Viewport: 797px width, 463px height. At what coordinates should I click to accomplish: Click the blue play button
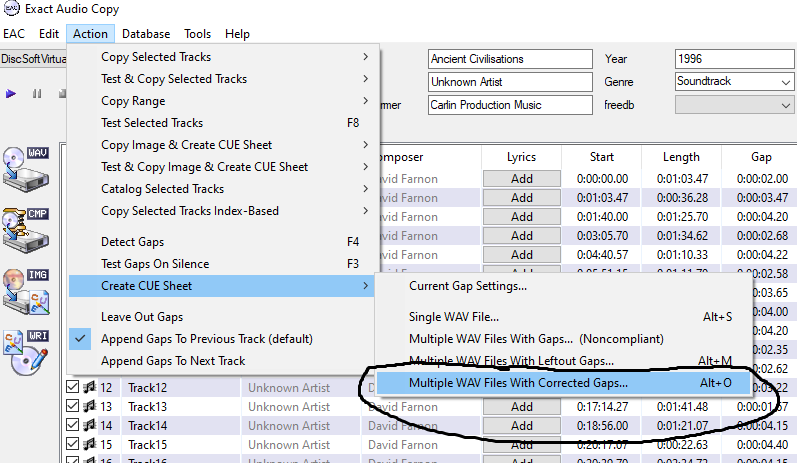pyautogui.click(x=11, y=94)
